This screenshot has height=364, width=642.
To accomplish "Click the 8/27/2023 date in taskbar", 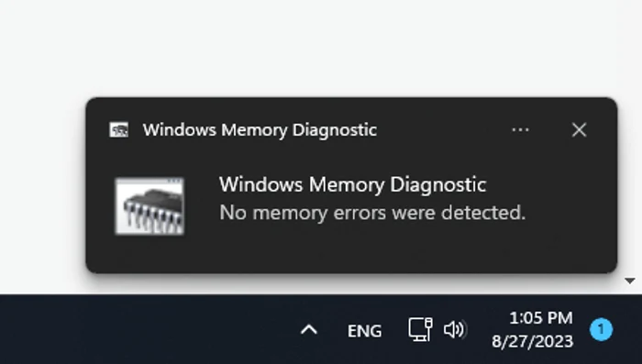I will point(532,341).
